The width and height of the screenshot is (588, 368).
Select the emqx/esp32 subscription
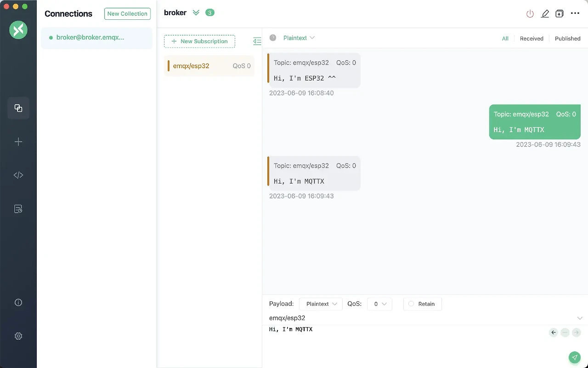pos(209,66)
